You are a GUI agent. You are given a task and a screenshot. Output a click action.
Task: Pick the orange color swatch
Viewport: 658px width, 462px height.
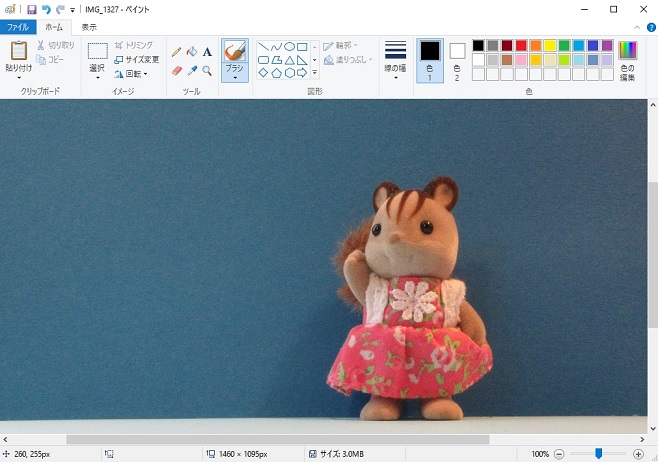(535, 45)
